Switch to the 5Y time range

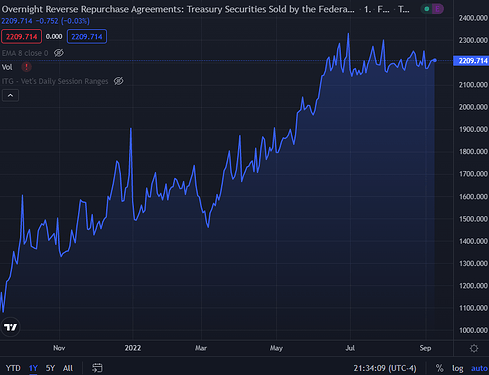click(x=50, y=368)
